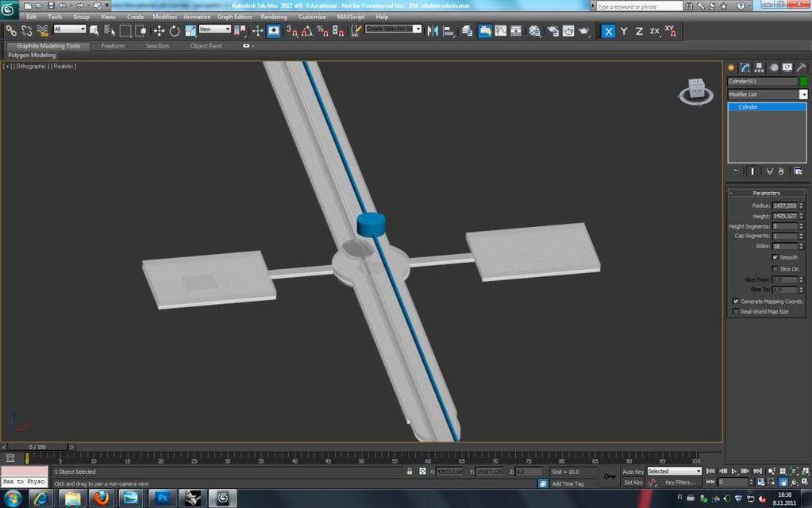812x508 pixels.
Task: Open the Quick Access Toolbar customize arrow
Action: 107,6
